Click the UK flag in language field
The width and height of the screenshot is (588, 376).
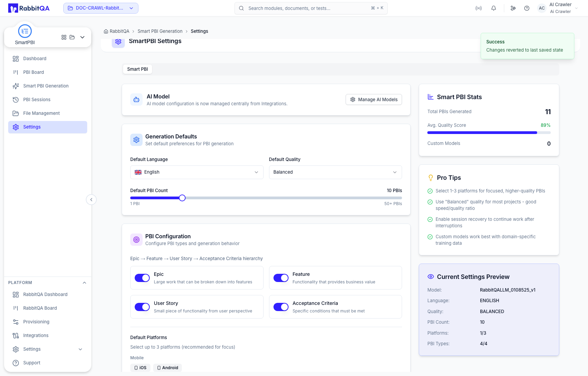138,172
